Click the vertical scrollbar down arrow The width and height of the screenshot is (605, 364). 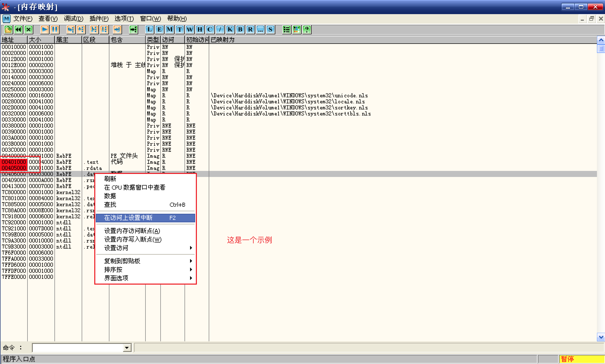[601, 337]
